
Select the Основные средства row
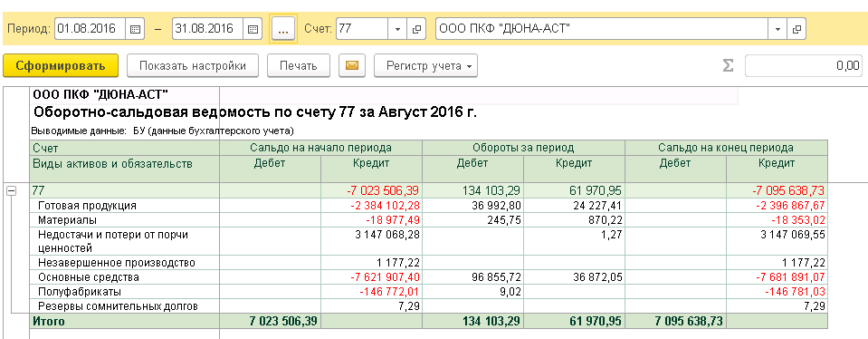pyautogui.click(x=429, y=277)
